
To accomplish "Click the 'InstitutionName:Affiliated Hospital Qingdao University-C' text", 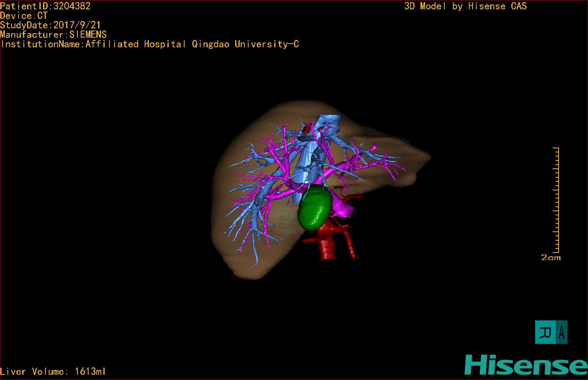I will click(150, 44).
